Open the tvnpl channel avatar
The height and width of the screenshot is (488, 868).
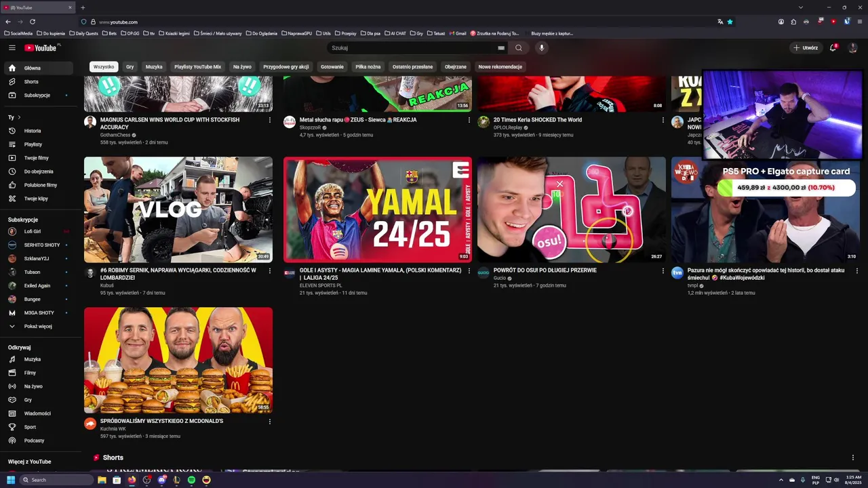click(677, 272)
